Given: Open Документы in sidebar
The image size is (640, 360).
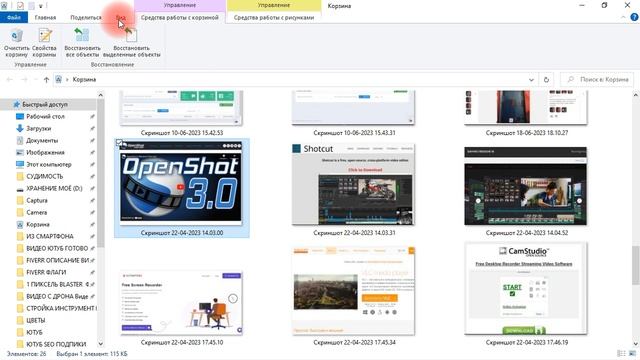Looking at the screenshot, I should [42, 140].
